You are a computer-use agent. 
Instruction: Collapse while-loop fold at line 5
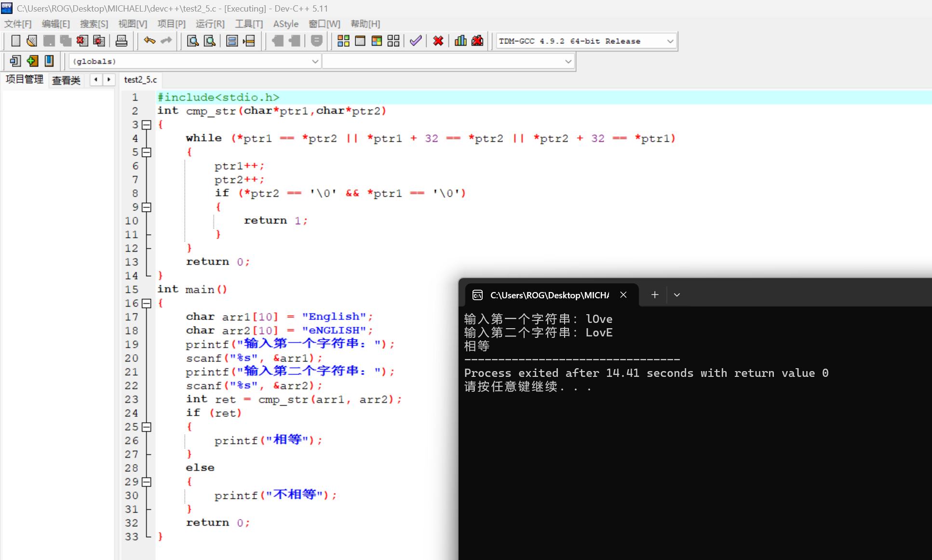tap(147, 152)
